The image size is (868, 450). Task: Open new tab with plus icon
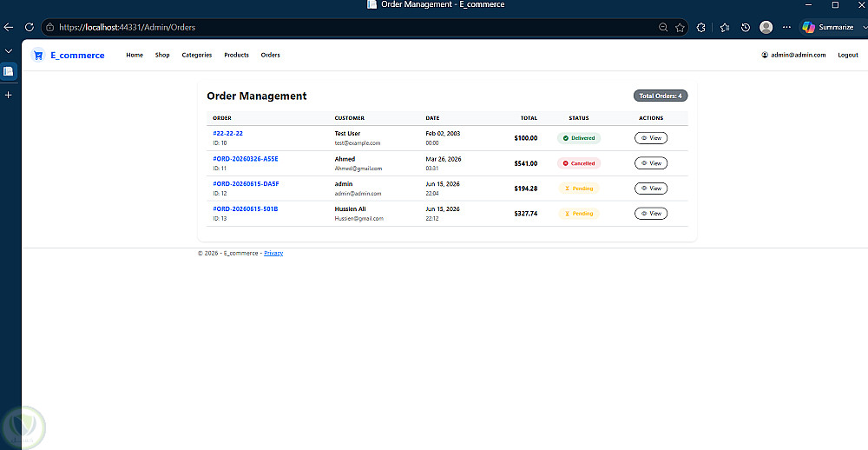click(x=9, y=95)
